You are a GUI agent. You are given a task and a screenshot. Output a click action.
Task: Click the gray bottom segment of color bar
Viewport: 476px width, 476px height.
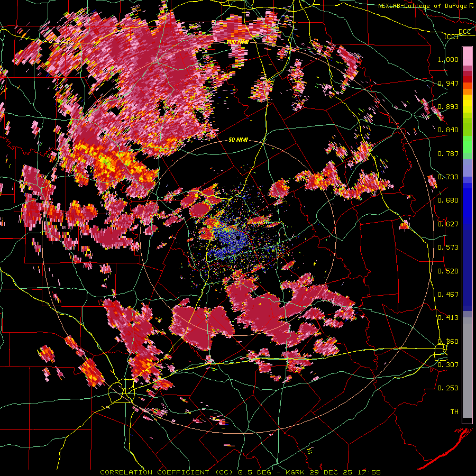[x=467, y=368]
